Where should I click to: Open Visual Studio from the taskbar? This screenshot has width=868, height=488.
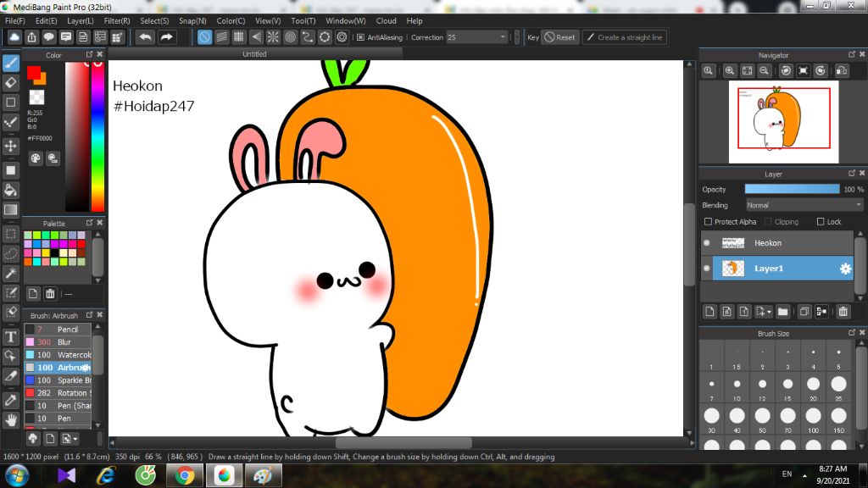(x=66, y=476)
